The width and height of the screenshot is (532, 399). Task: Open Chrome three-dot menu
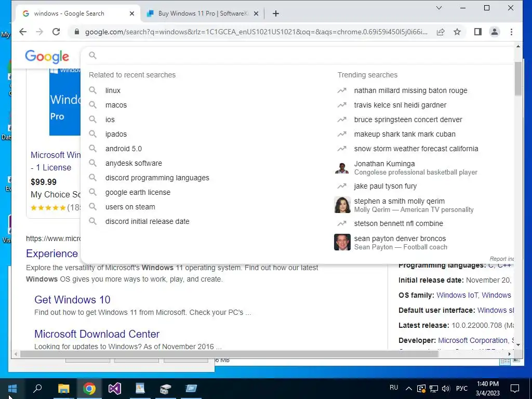click(511, 32)
